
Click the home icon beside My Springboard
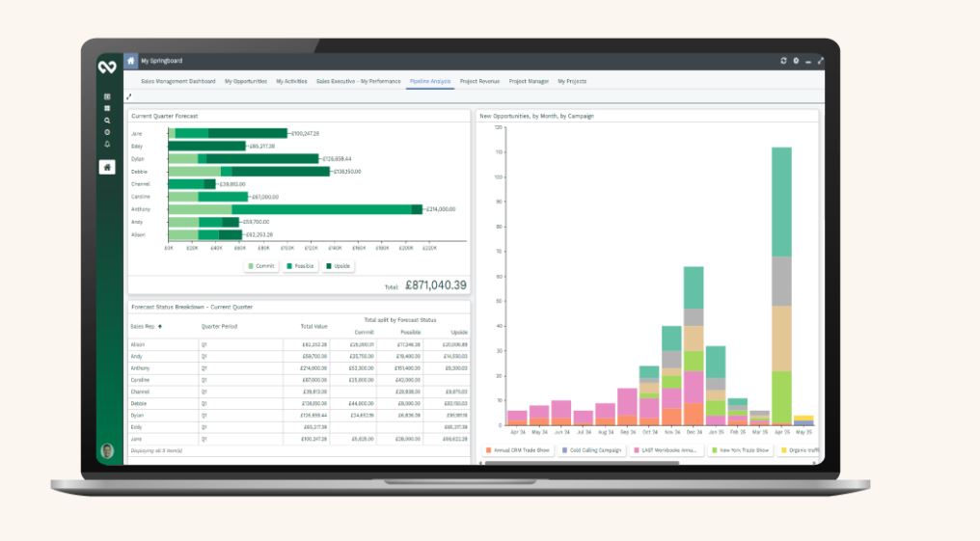coord(131,61)
